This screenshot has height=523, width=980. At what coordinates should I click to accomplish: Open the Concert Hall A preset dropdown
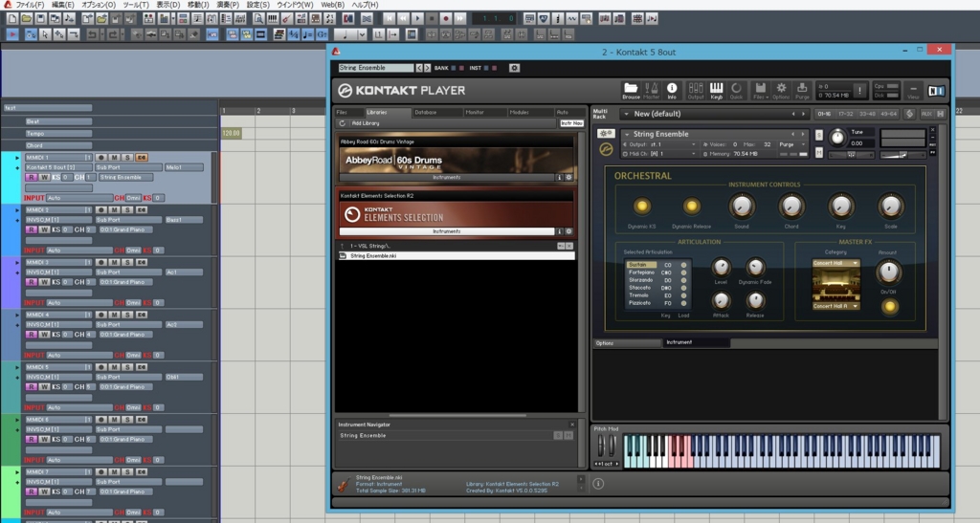pos(835,306)
